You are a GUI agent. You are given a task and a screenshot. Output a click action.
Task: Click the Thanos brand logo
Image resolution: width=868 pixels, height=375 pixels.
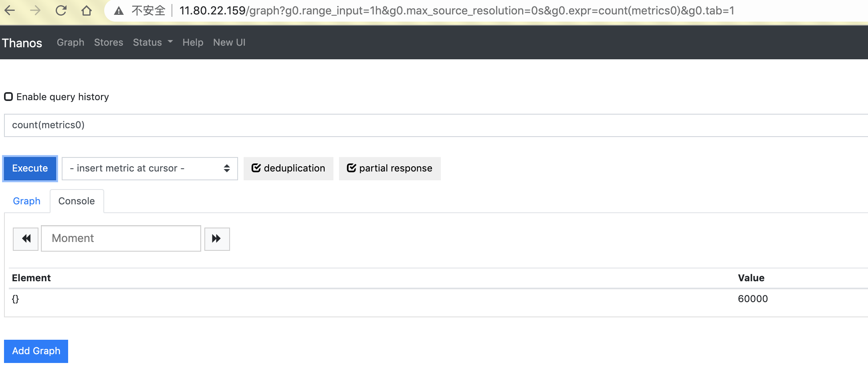(22, 43)
